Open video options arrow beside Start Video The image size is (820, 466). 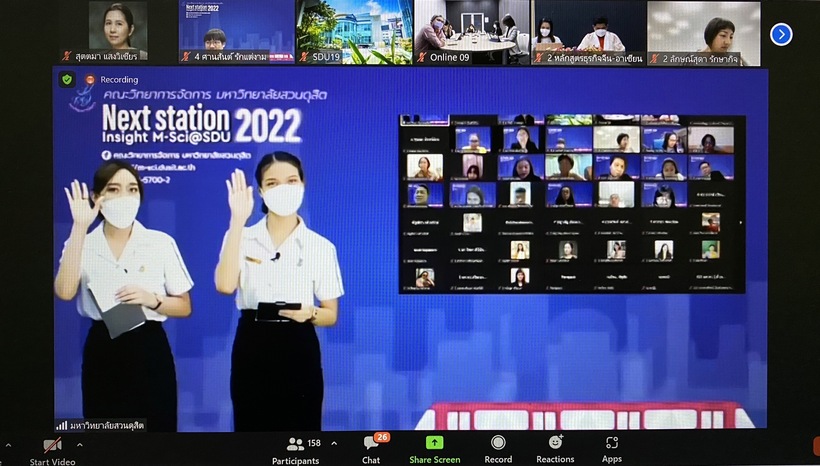point(79,445)
